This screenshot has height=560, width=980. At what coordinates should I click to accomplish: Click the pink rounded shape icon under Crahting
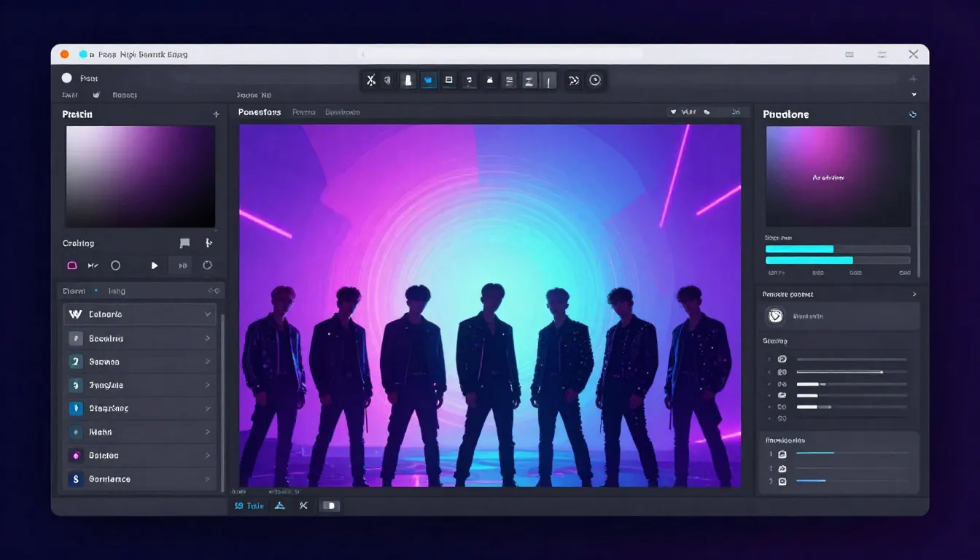72,265
